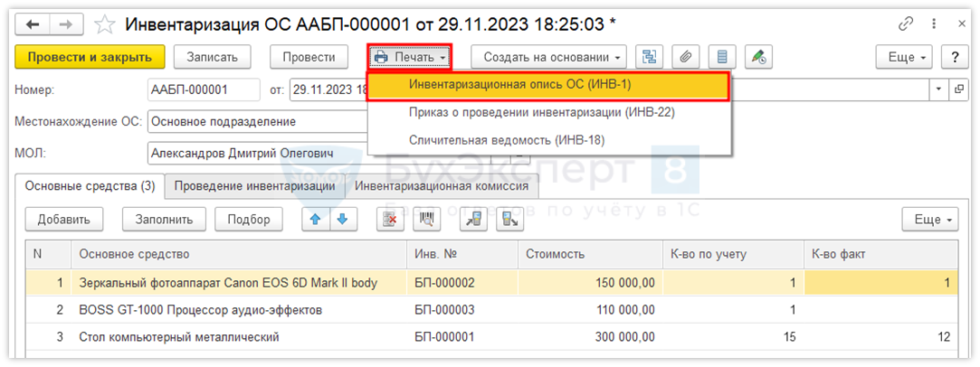The height and width of the screenshot is (367, 980).
Task: Click the open button beside the top field
Action: 959,89
